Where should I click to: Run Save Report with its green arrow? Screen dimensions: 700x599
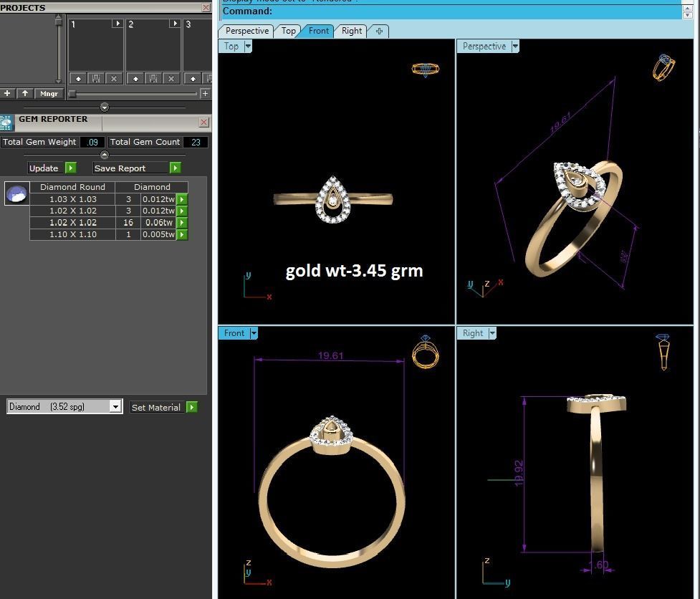(x=175, y=168)
